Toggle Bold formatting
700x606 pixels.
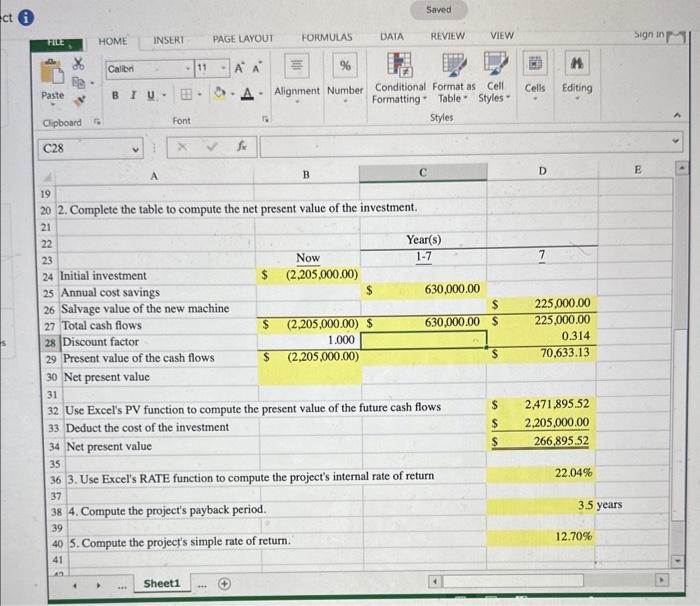(115, 95)
